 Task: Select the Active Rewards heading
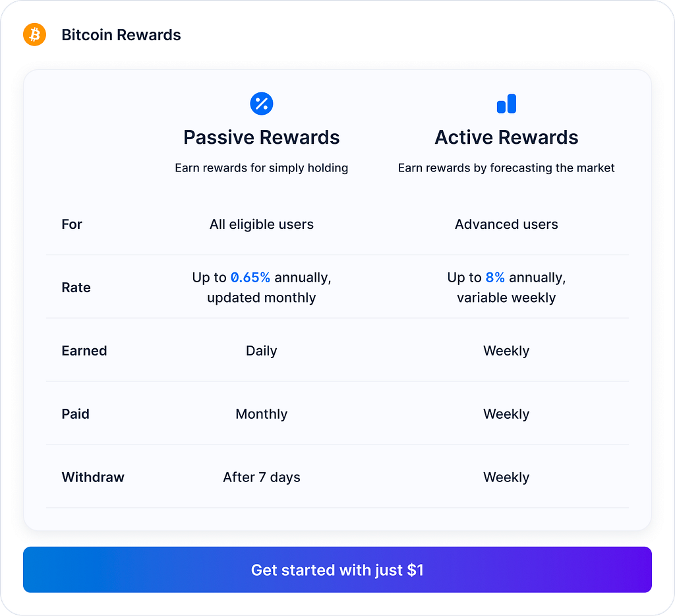click(506, 137)
